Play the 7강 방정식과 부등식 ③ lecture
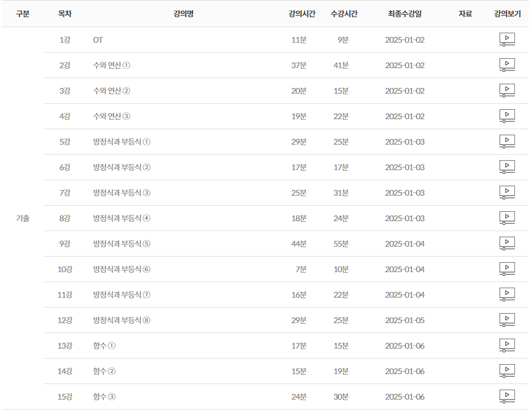 click(x=507, y=193)
